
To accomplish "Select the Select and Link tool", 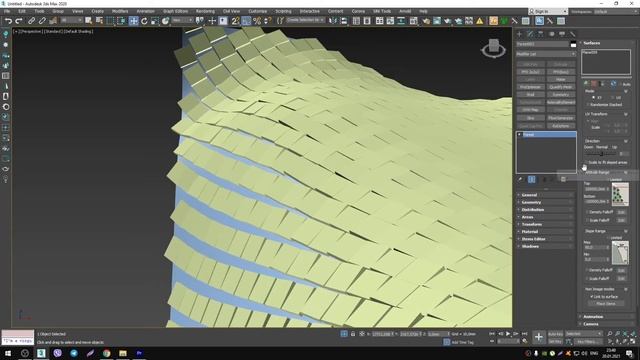I will point(31,20).
